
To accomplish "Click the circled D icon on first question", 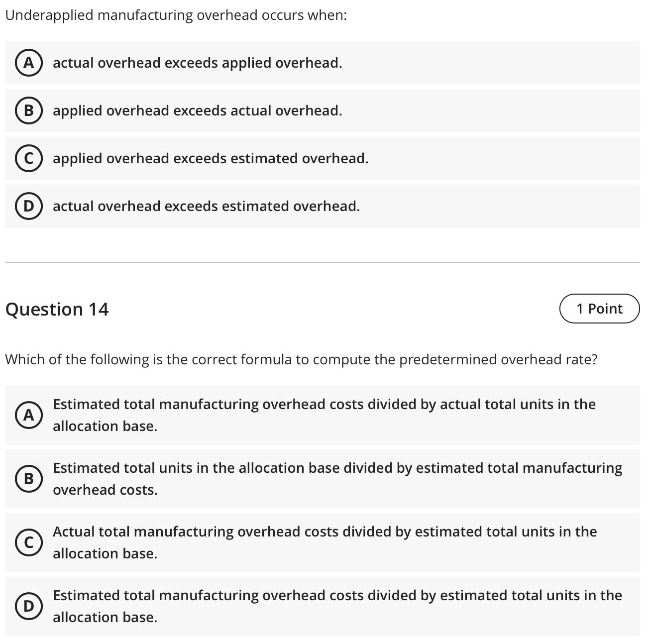I will (29, 206).
